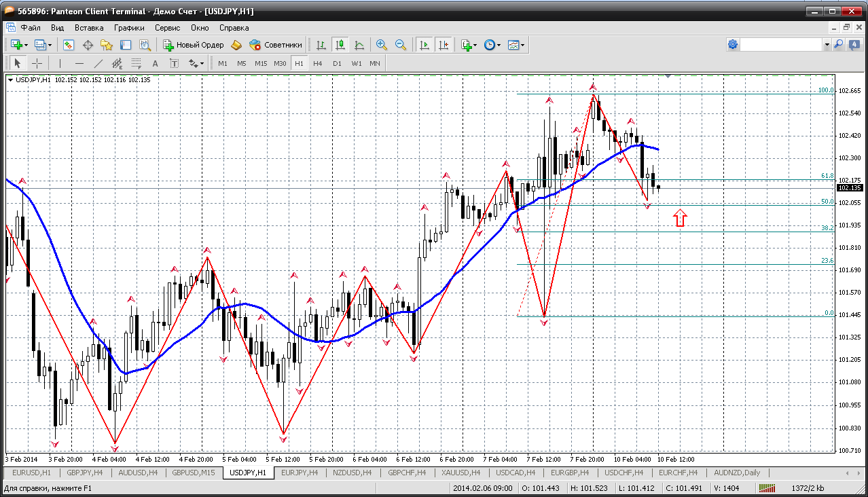Open the Справка menu

point(234,28)
